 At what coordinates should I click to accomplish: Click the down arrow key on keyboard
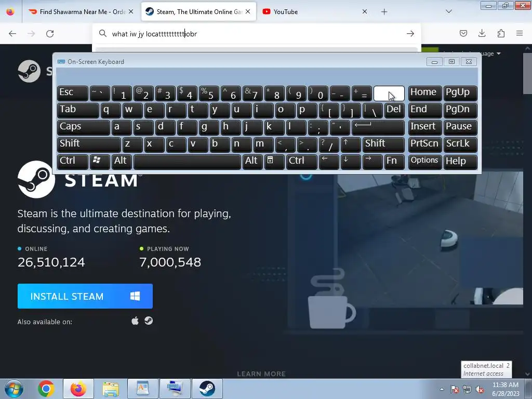351,162
